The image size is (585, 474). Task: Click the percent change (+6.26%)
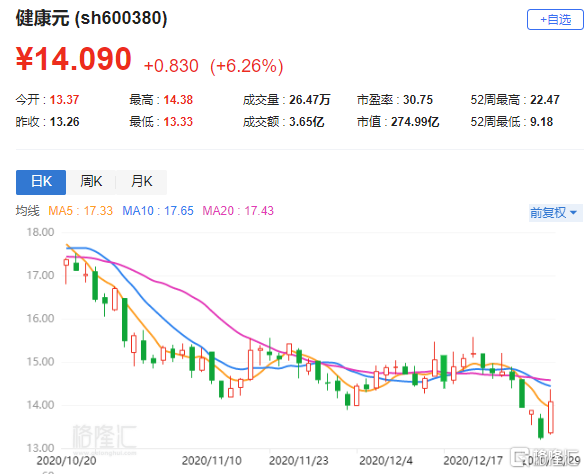[x=247, y=66]
